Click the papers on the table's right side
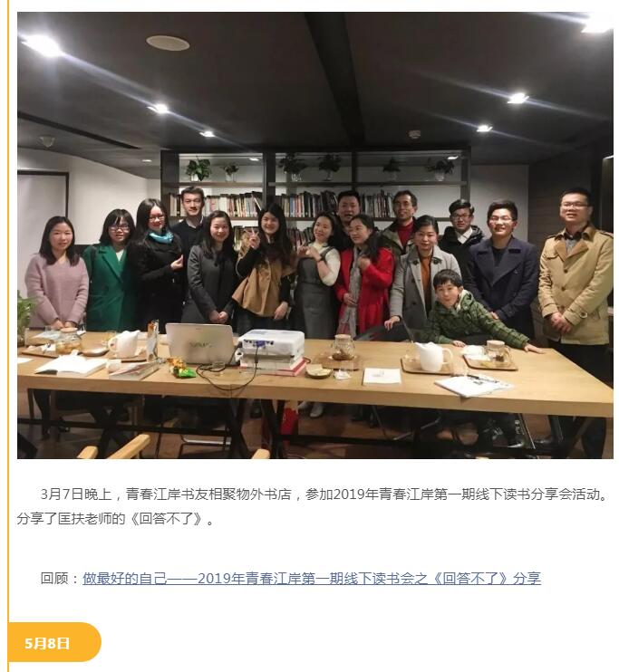Screen dimensions: 619x672 (473, 384)
